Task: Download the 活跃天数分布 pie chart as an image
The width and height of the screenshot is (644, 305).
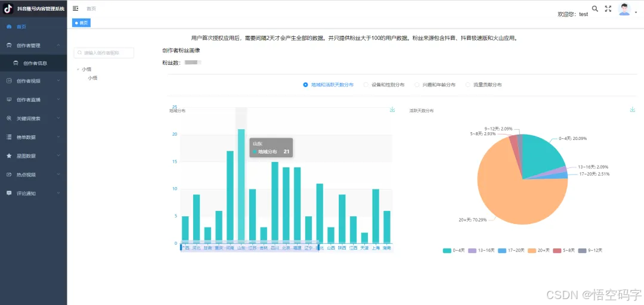Action: click(633, 110)
